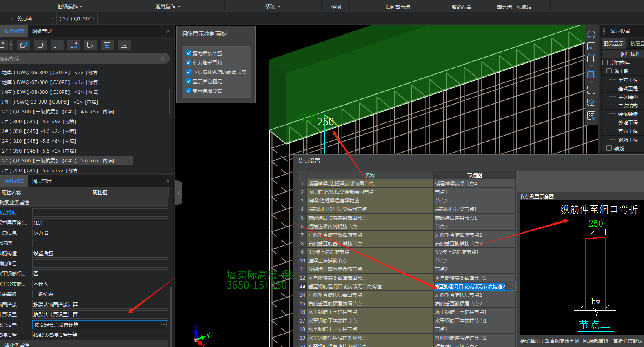This screenshot has width=644, height=347.
Task: Click the search magnifier in component search box
Action: click(x=163, y=59)
